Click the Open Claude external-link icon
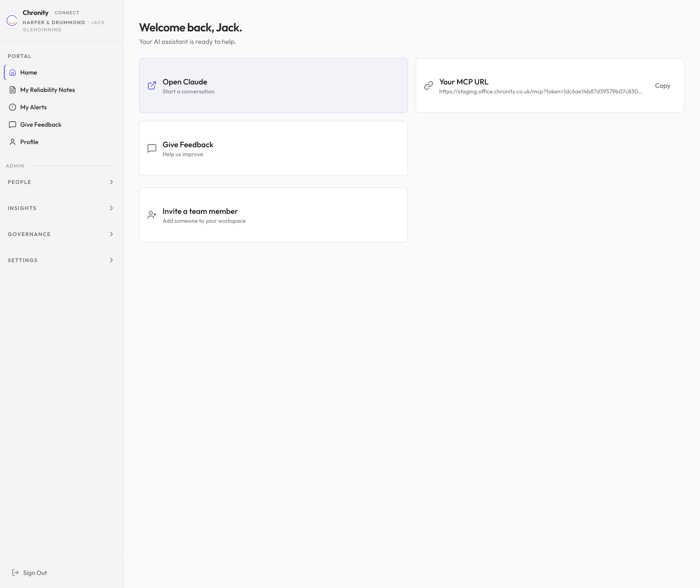This screenshot has height=588, width=700. tap(152, 86)
